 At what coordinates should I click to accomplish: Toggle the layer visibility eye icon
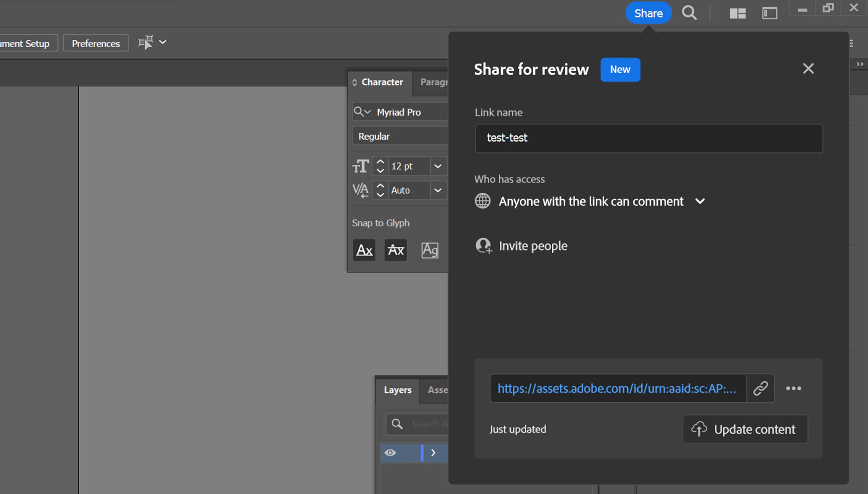point(391,452)
